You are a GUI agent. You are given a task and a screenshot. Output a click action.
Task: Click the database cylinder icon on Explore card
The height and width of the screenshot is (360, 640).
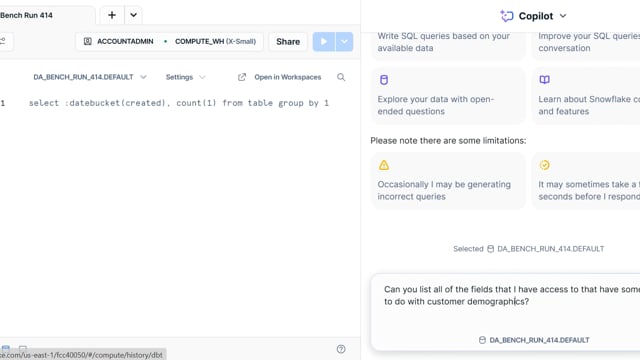[x=384, y=80]
